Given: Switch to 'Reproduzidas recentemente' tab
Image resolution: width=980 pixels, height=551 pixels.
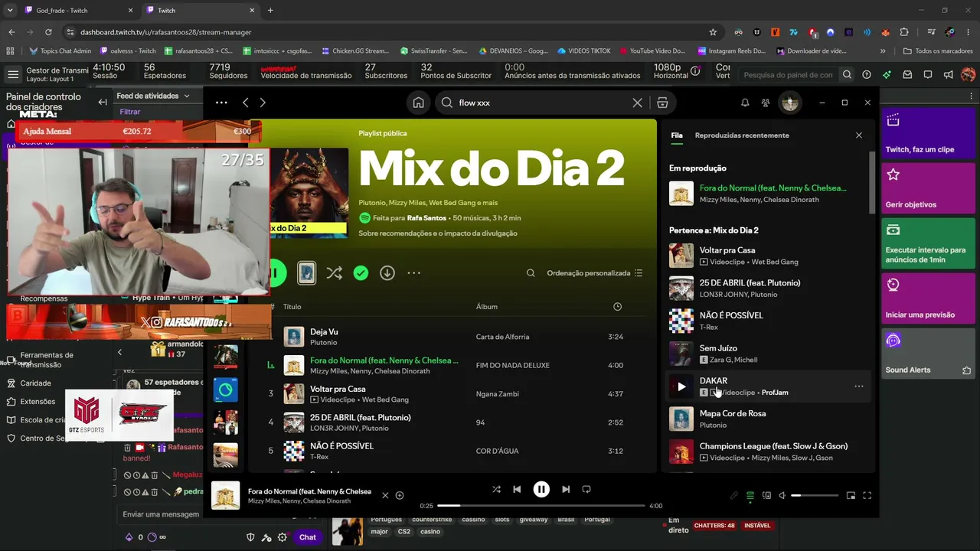Looking at the screenshot, I should click(742, 135).
